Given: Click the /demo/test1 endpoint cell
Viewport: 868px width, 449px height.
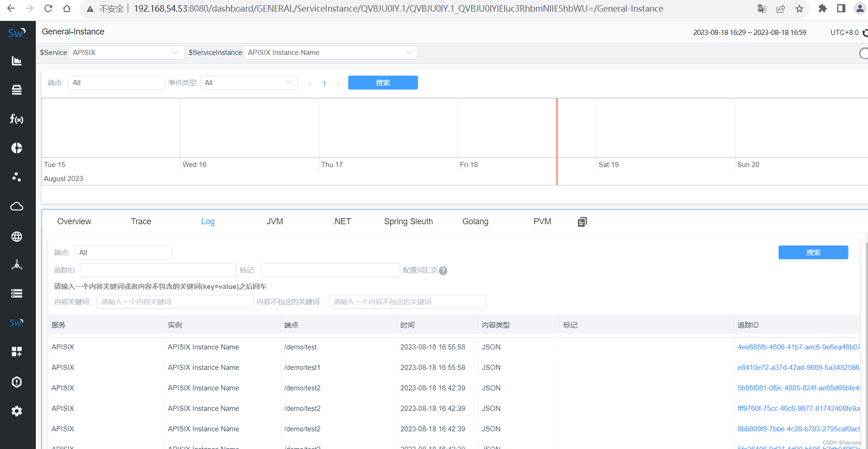Looking at the screenshot, I should pyautogui.click(x=302, y=368).
